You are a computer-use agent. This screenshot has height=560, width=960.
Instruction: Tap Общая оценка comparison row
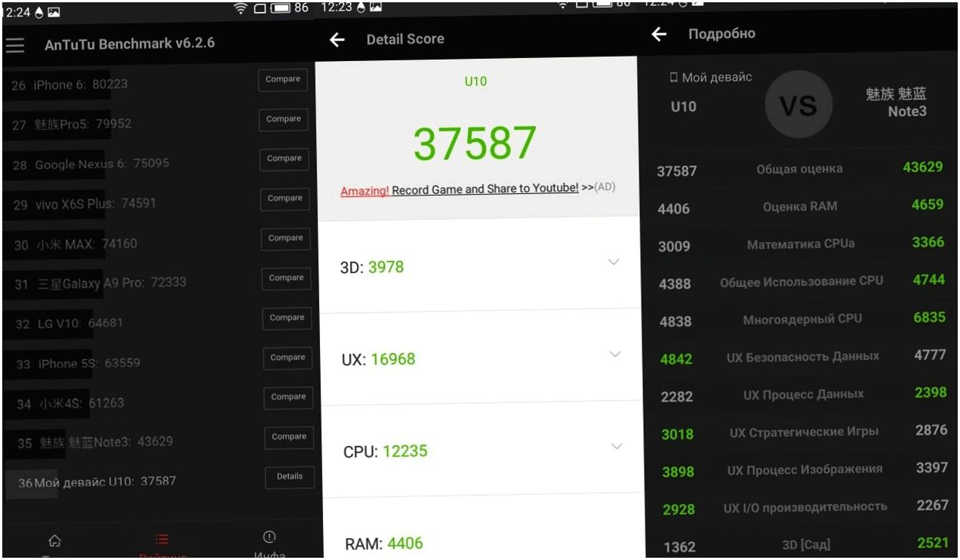[x=799, y=169]
